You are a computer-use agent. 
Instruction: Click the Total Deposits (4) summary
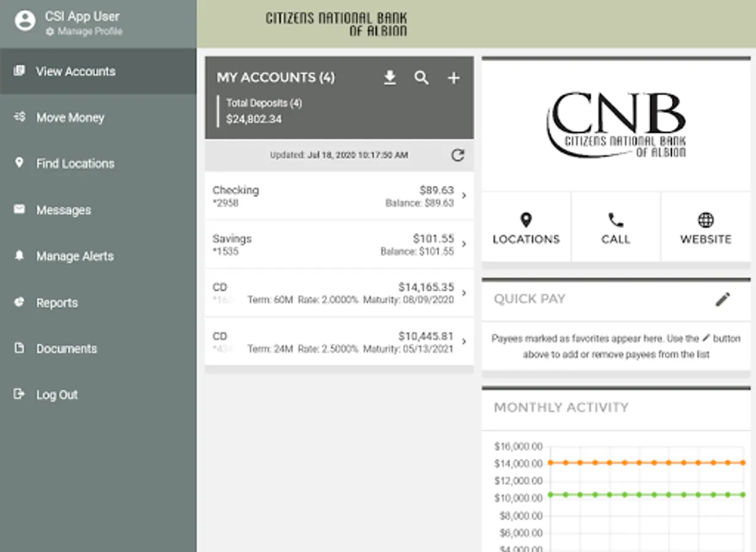[x=264, y=111]
